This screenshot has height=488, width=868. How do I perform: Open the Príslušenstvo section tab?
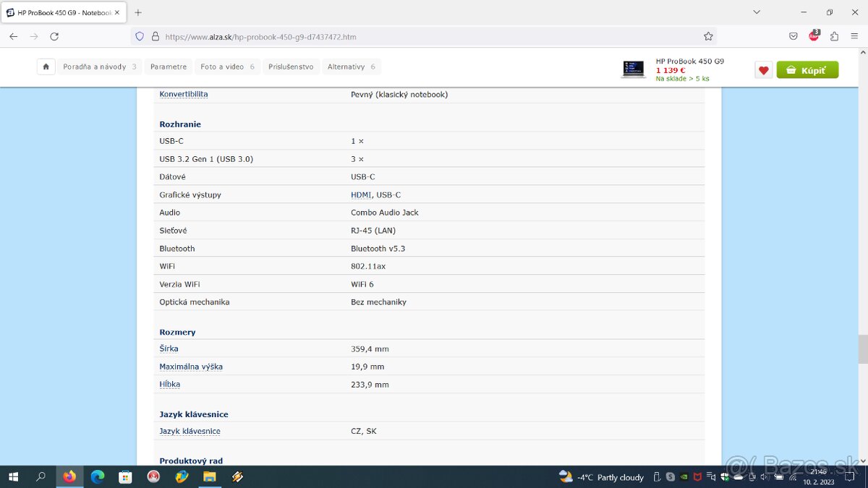[x=292, y=66]
